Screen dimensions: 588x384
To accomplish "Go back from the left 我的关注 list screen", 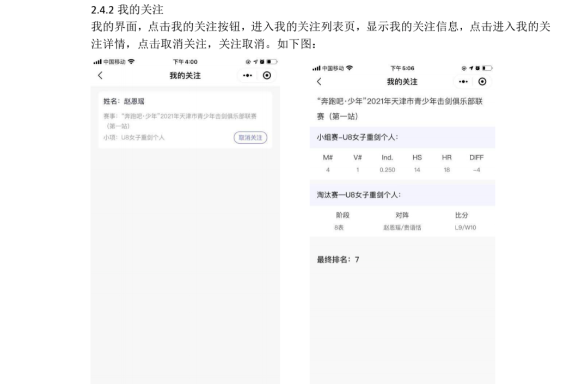I will tap(100, 75).
